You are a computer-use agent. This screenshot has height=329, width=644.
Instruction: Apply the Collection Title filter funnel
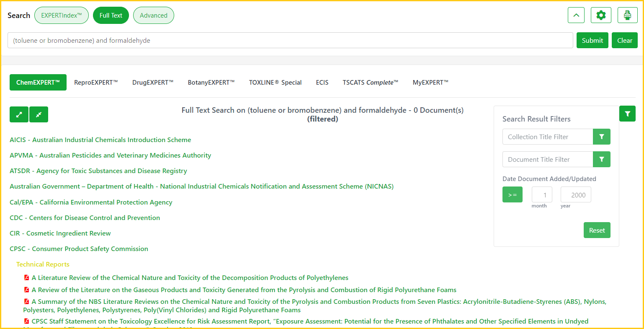click(x=601, y=137)
